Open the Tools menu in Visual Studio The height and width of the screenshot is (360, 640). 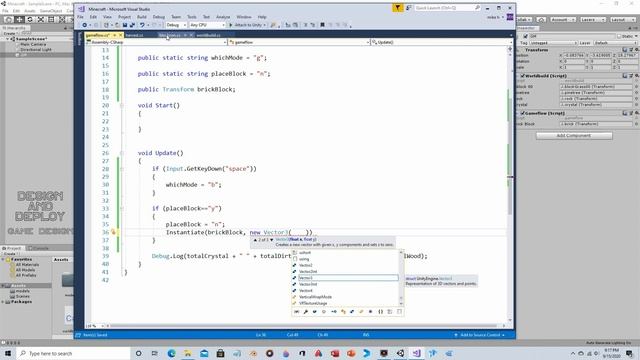coord(191,17)
